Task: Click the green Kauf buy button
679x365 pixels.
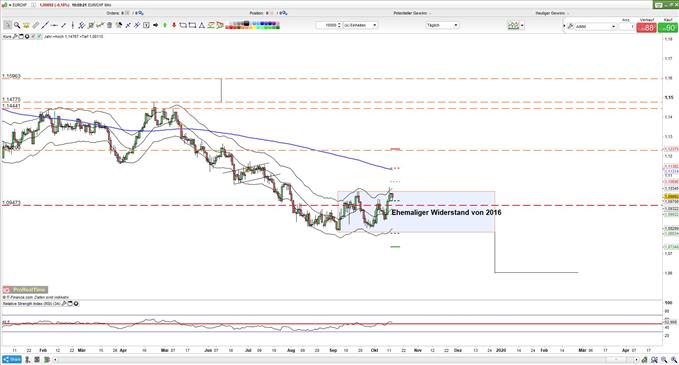Action: [x=667, y=27]
